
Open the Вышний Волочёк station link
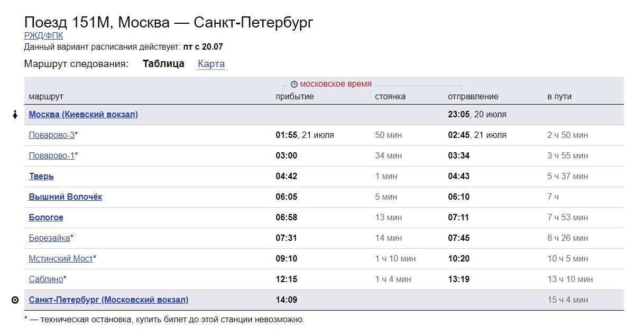point(66,197)
